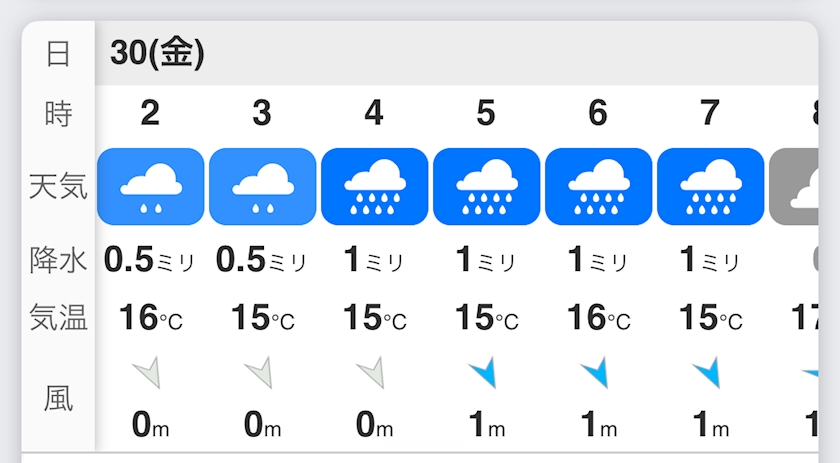Tap the blue wind arrow under hour 7
Image resolution: width=840 pixels, height=463 pixels.
click(708, 374)
